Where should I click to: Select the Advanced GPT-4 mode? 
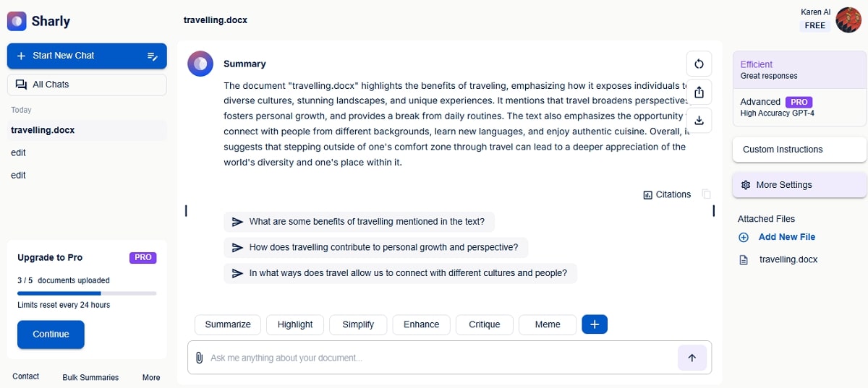(799, 107)
